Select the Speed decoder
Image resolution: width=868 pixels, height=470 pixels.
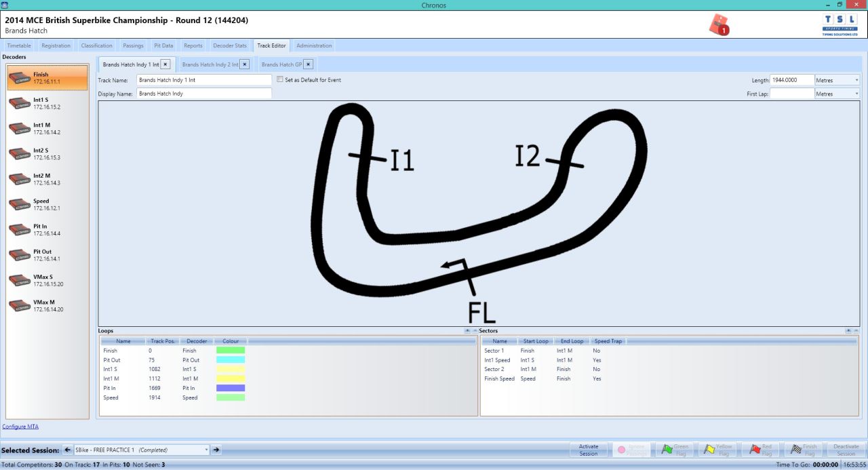click(x=47, y=204)
